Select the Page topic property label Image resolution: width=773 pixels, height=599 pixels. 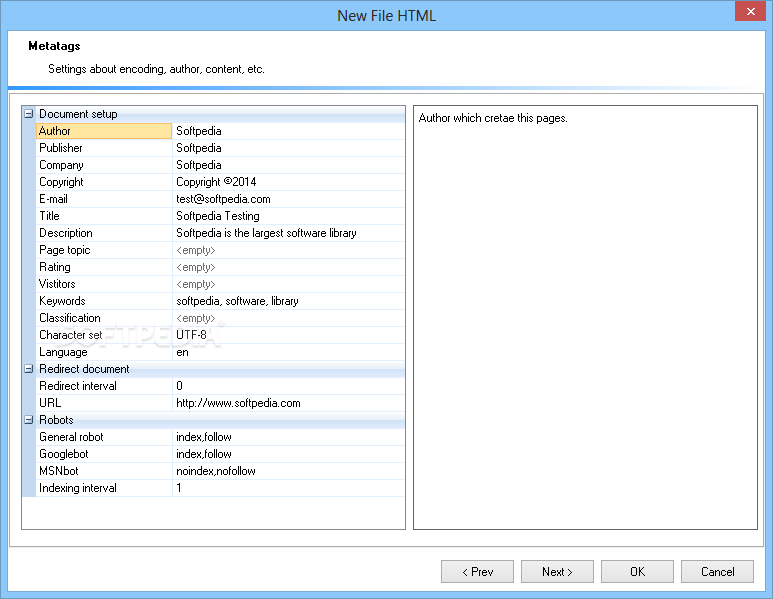point(104,250)
